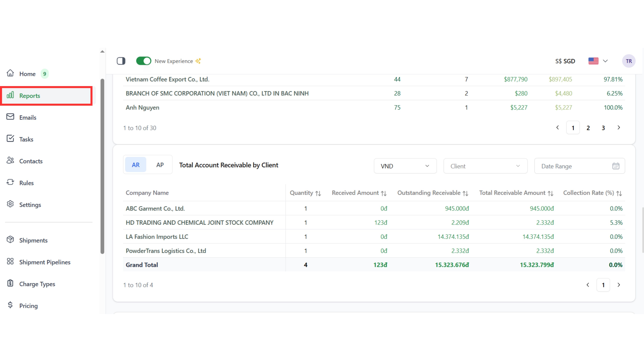This screenshot has width=644, height=362.
Task: Open the Charge Types page
Action: tap(37, 284)
